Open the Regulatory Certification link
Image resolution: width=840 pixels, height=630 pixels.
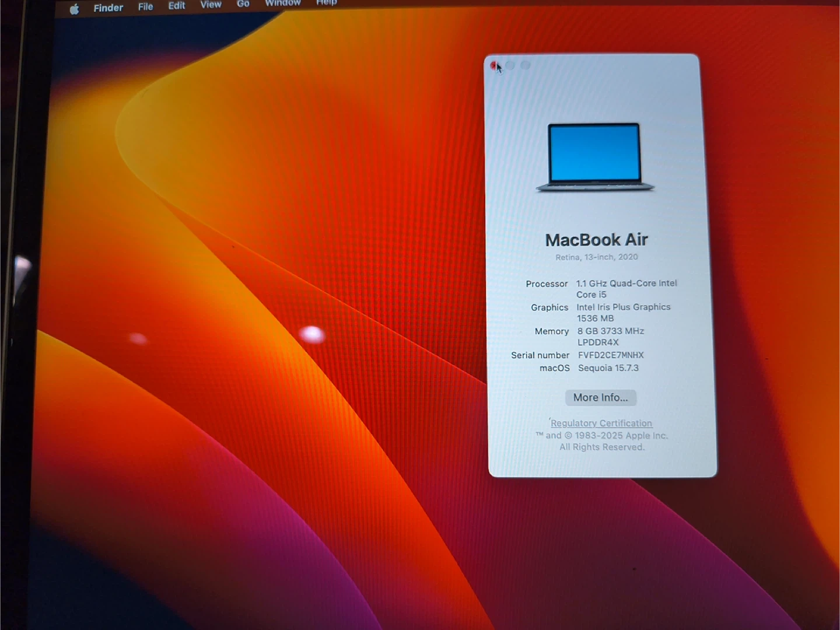[x=601, y=423]
